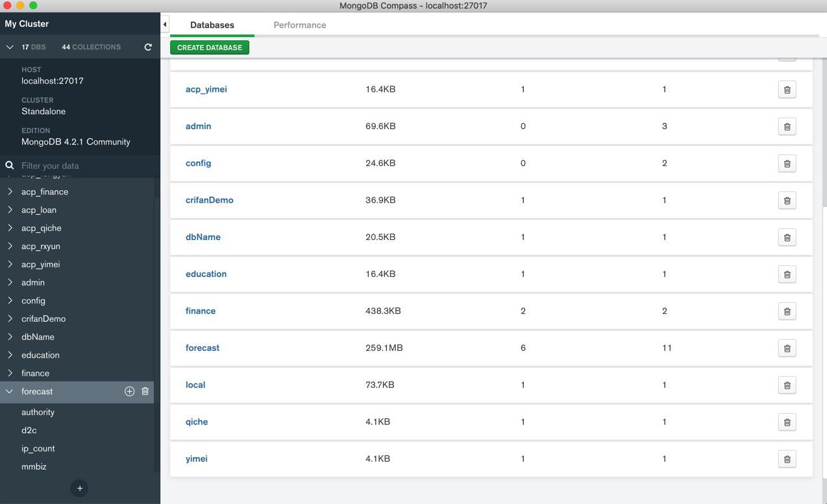Delete the acp_yimei database via trash icon

click(x=787, y=90)
